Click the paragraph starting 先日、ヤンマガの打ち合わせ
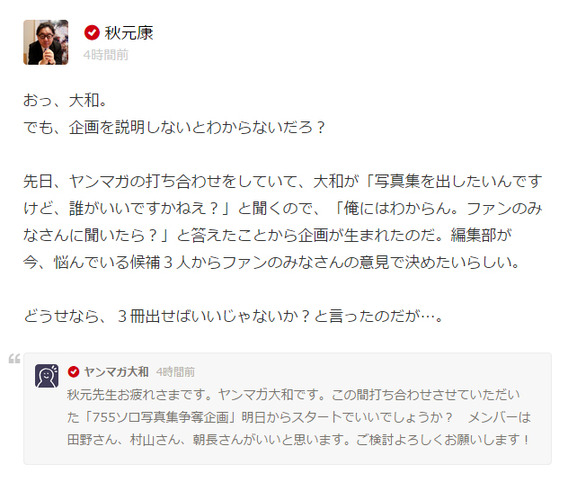 tap(283, 221)
